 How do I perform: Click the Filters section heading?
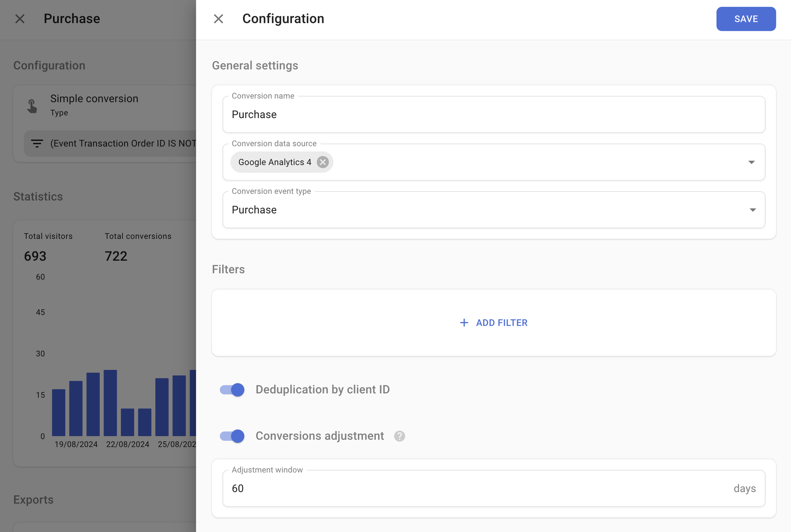(228, 269)
